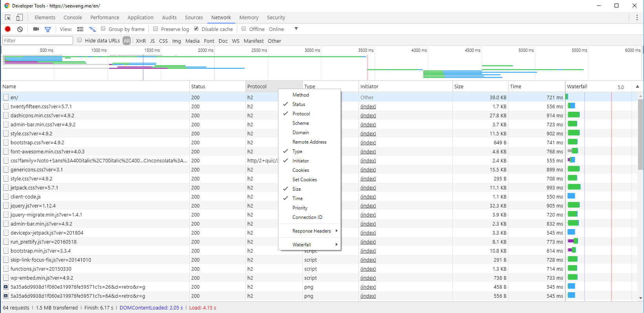The height and width of the screenshot is (313, 644).
Task: Select the functions.js?ver=20150330 request
Action: pyautogui.click(x=283, y=269)
